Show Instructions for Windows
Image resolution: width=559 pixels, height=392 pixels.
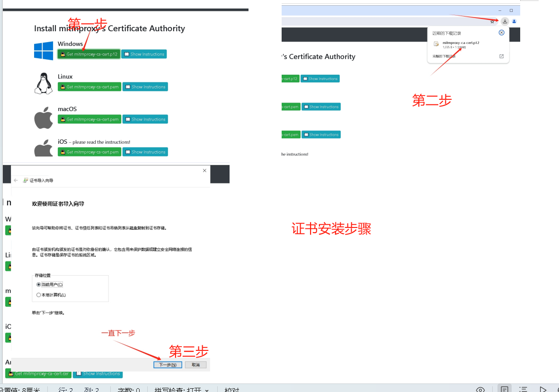tap(144, 54)
